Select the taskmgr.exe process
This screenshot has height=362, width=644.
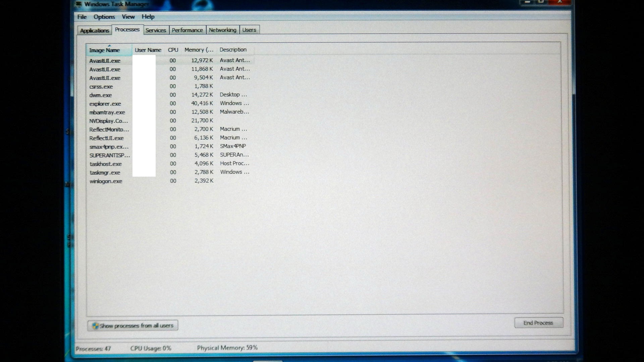[x=170, y=172]
